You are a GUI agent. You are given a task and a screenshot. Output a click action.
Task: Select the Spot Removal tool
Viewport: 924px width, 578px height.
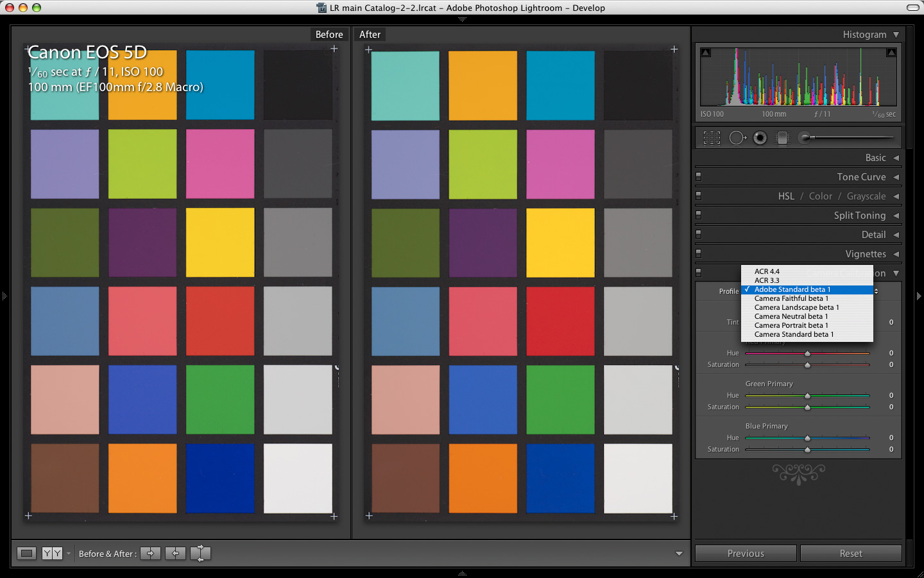pos(737,137)
